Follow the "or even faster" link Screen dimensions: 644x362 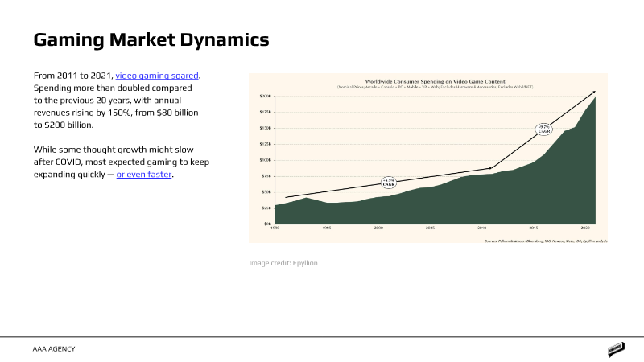click(x=144, y=175)
